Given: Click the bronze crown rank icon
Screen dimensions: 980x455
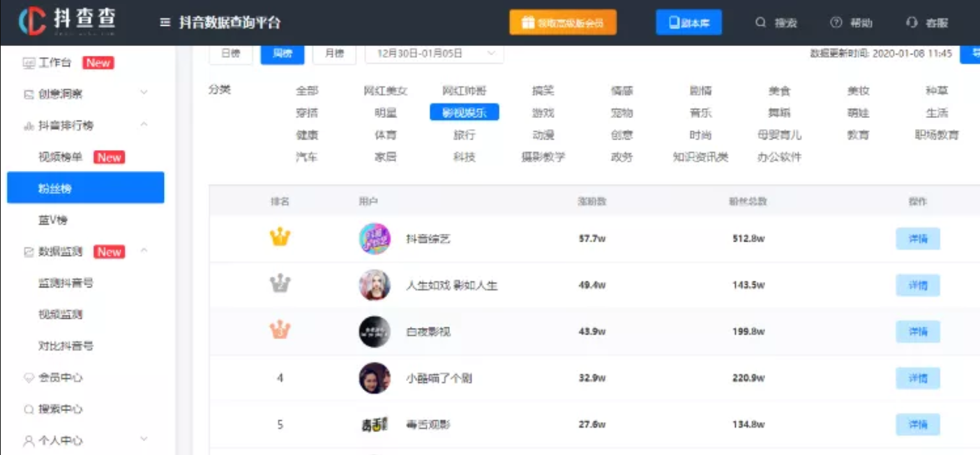Looking at the screenshot, I should (x=280, y=329).
